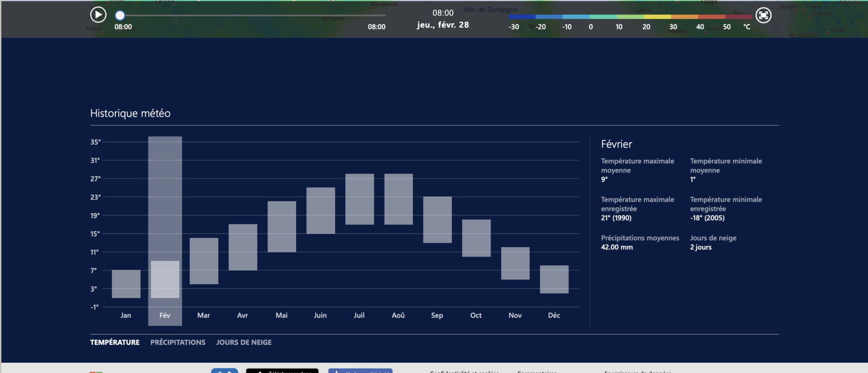Click the "Température maximale moyenne" label
The height and width of the screenshot is (373, 868).
pyautogui.click(x=637, y=165)
